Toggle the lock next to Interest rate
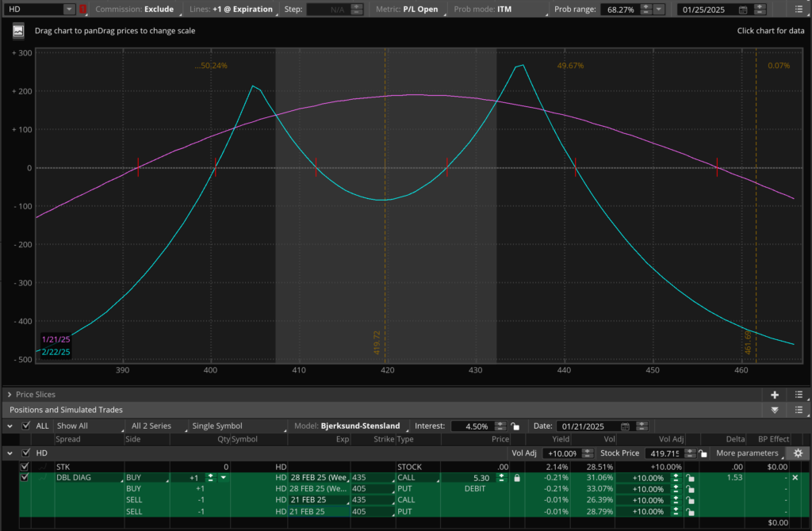Screen dimensions: 812x531 point(515,426)
